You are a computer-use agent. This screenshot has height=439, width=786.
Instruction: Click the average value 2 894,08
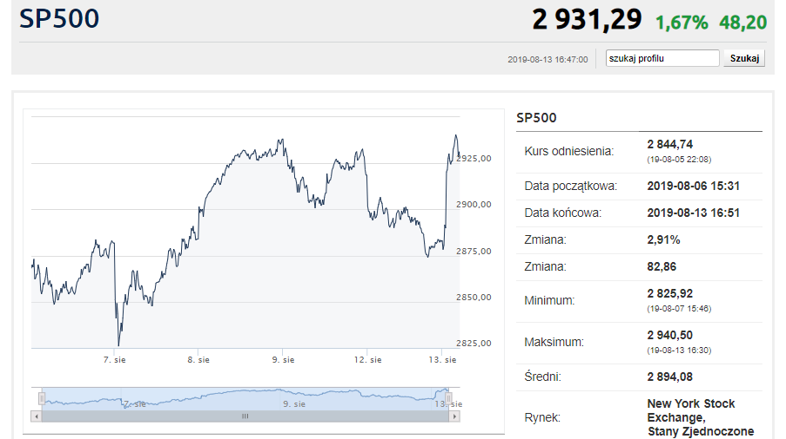(670, 377)
